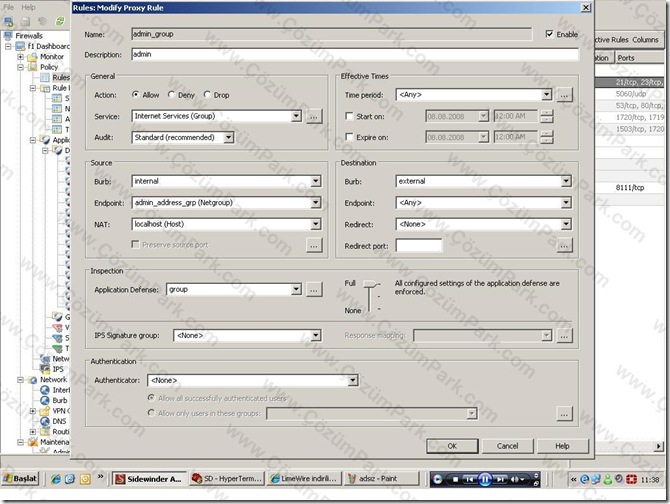Screen dimensions: 670x504
Task: Open the Application Defense browse button
Action: point(314,290)
